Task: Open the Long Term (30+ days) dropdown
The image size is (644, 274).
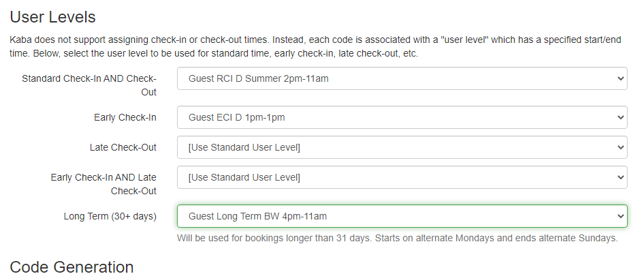Action: pyautogui.click(x=402, y=216)
